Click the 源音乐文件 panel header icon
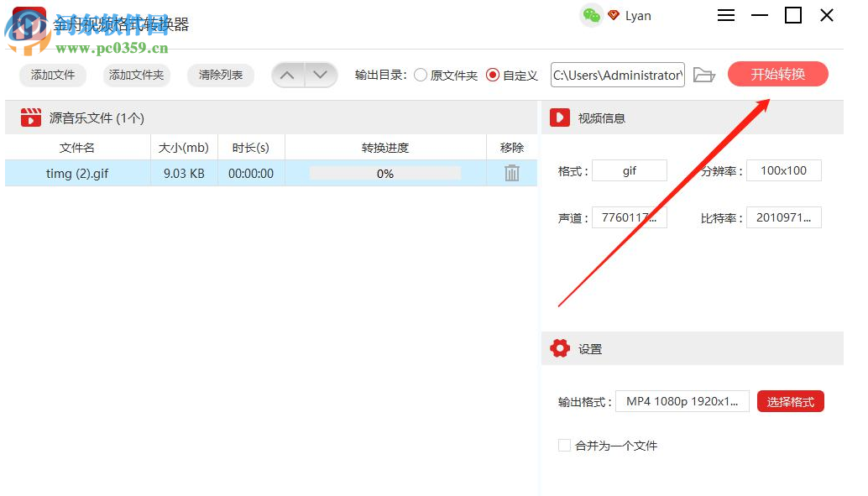The image size is (868, 496). [31, 117]
